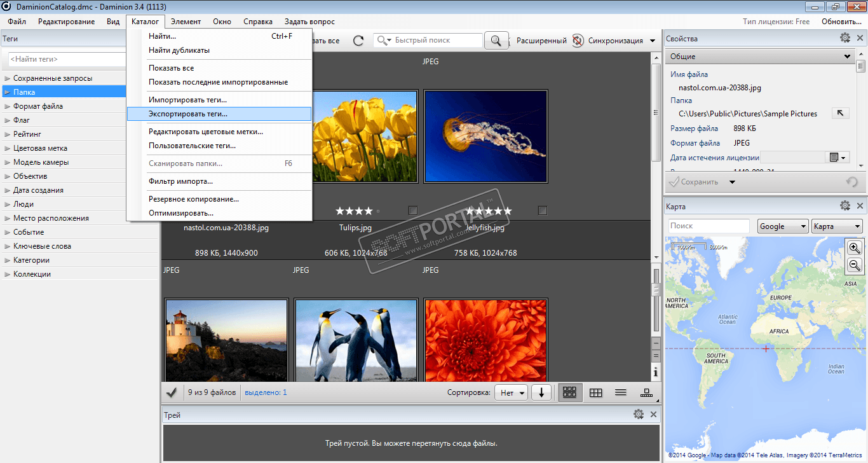
Task: Switch to large thumbnails view
Action: [569, 392]
